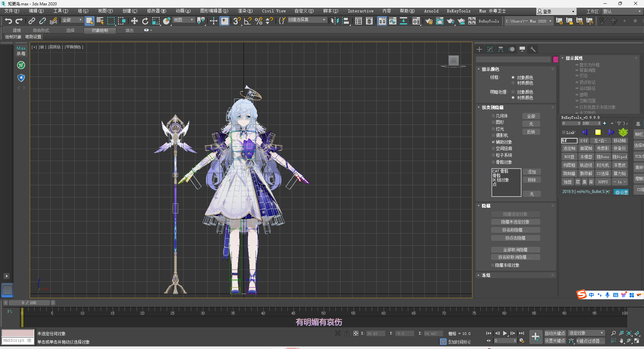This screenshot has width=644, height=349.
Task: Activate the Select and Scale tool
Action: (156, 21)
